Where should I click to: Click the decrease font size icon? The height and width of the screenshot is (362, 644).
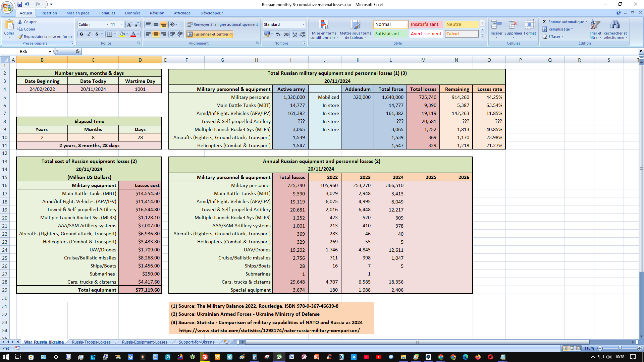tap(136, 24)
